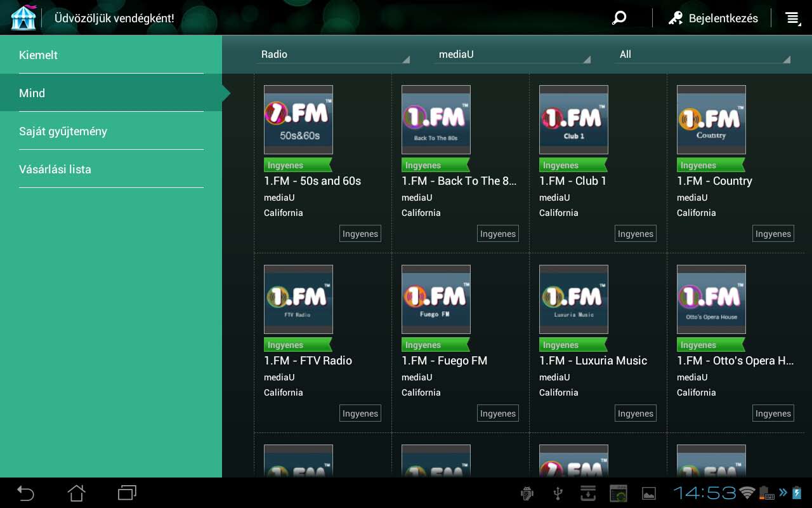Viewport: 812px width, 508px height.
Task: Click Ingyenes button for 1.FM - Otto's Opera House
Action: (773, 413)
